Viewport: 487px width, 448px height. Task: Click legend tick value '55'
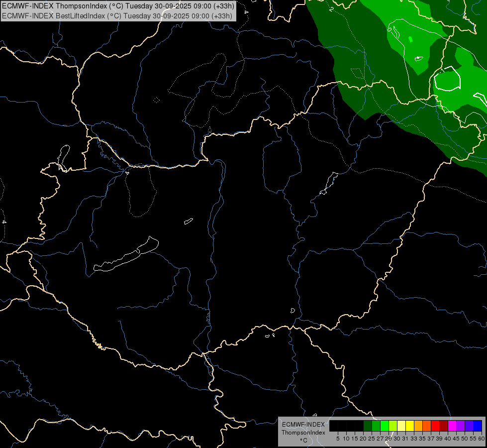[473, 439]
